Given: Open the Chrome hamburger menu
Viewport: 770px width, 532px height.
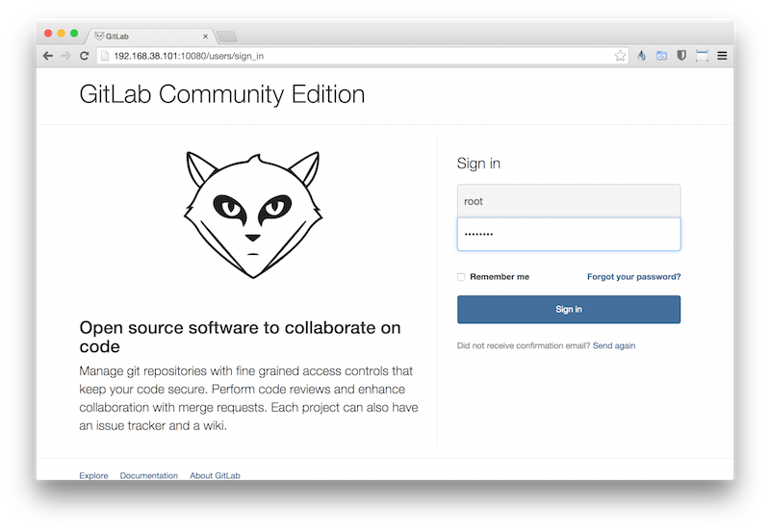Looking at the screenshot, I should (722, 56).
